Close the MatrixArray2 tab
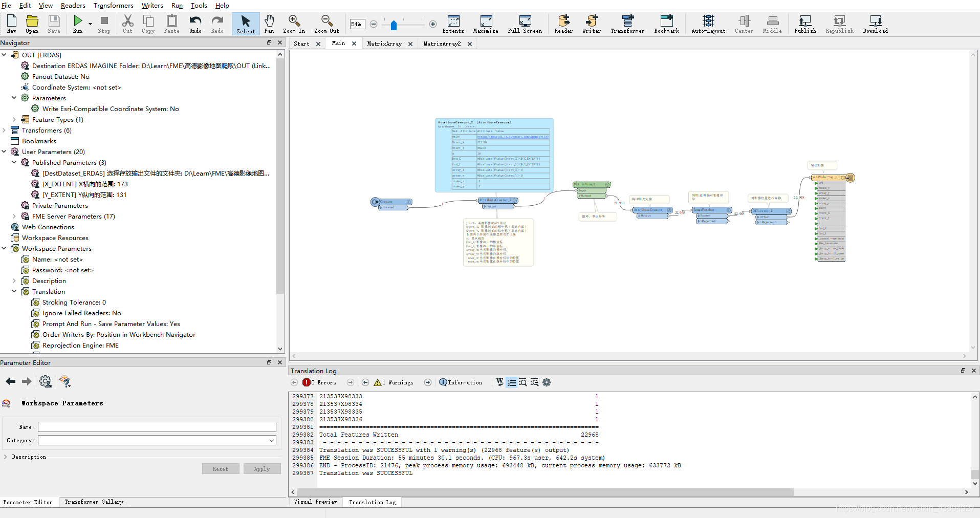The image size is (980, 518). 470,44
